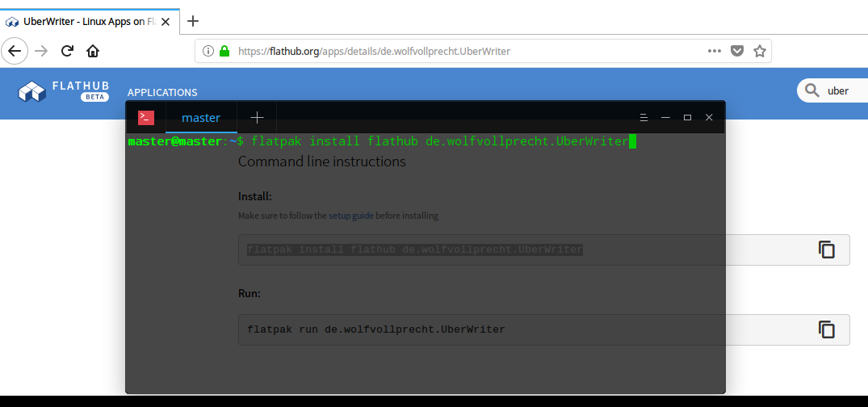The image size is (868, 407).
Task: Close the UberWriter browser tab
Action: (166, 22)
